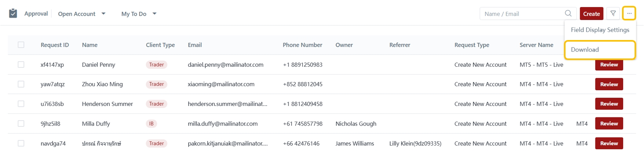Choose Field Display Settings menu item
The width and height of the screenshot is (644, 157).
coord(600,30)
